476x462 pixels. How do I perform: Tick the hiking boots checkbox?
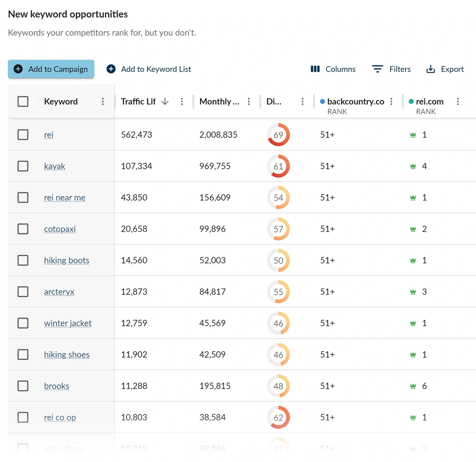23,260
